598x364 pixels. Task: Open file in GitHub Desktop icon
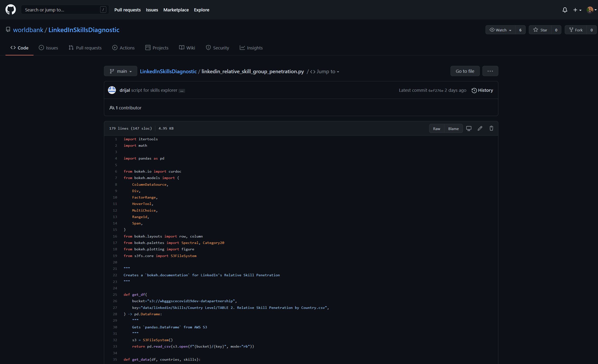(469, 129)
